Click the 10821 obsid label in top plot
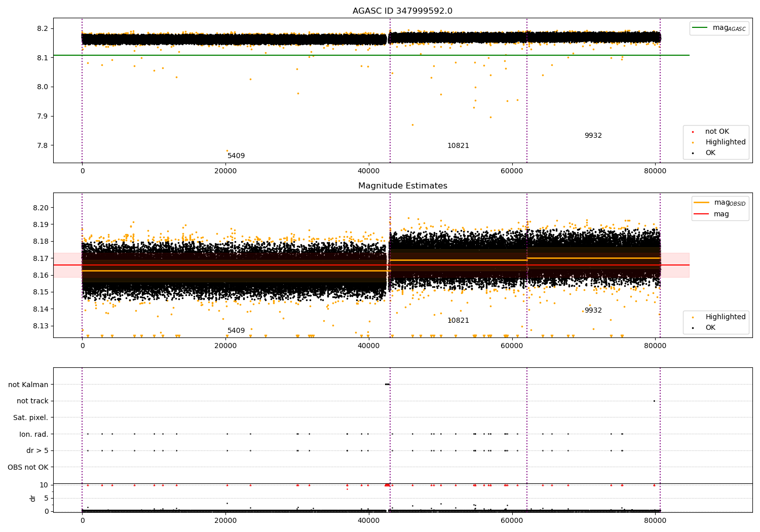This screenshot has width=760, height=532. (x=458, y=146)
